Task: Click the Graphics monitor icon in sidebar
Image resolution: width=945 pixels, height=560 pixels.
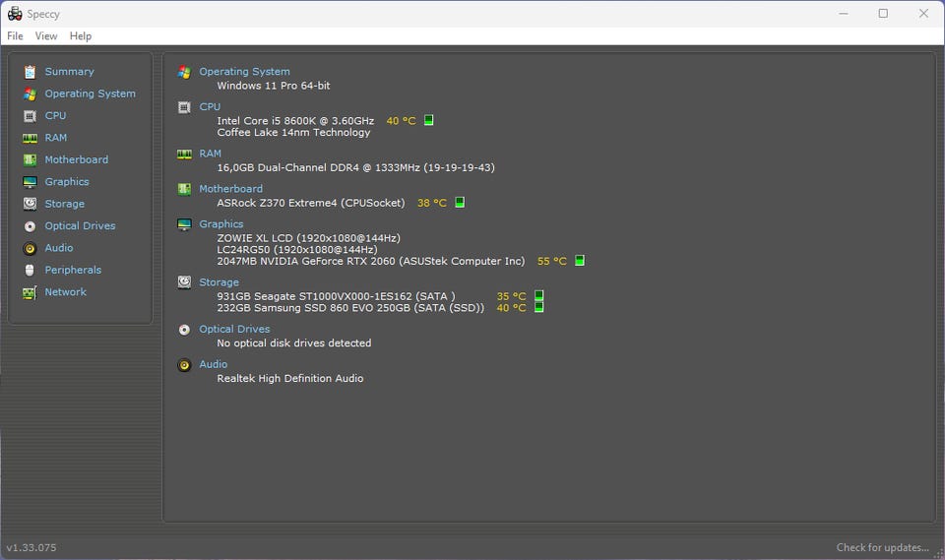Action: pyautogui.click(x=30, y=182)
